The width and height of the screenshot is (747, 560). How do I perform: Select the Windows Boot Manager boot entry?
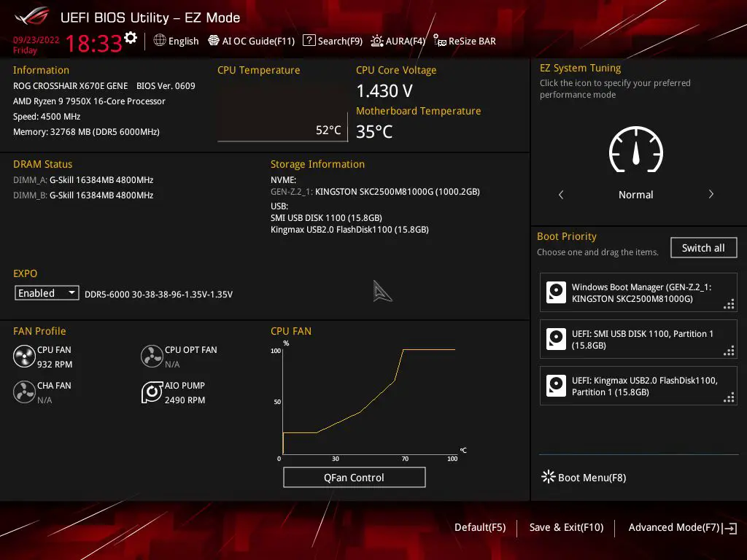(x=638, y=292)
